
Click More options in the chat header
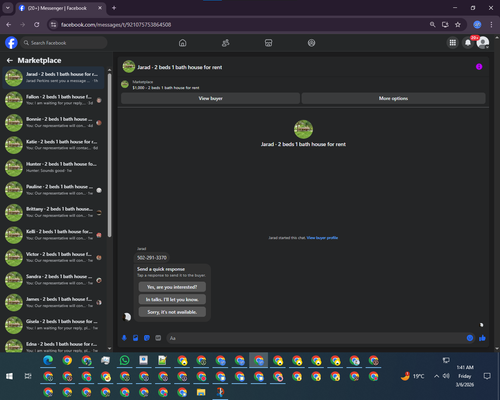click(x=393, y=98)
